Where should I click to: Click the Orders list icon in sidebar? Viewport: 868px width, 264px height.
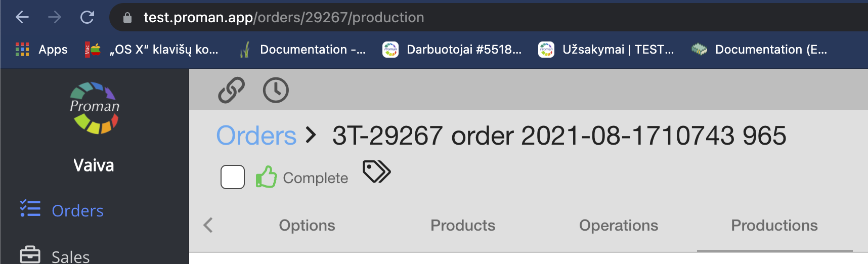point(30,208)
